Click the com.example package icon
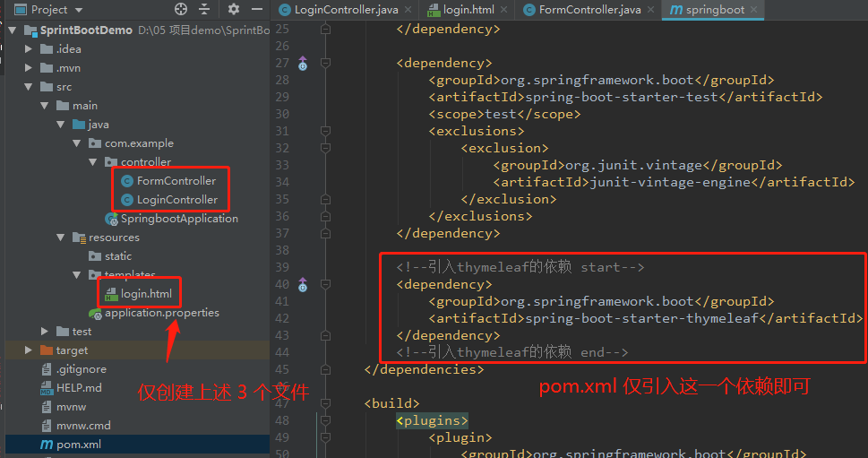Image resolution: width=868 pixels, height=458 pixels. click(x=95, y=143)
